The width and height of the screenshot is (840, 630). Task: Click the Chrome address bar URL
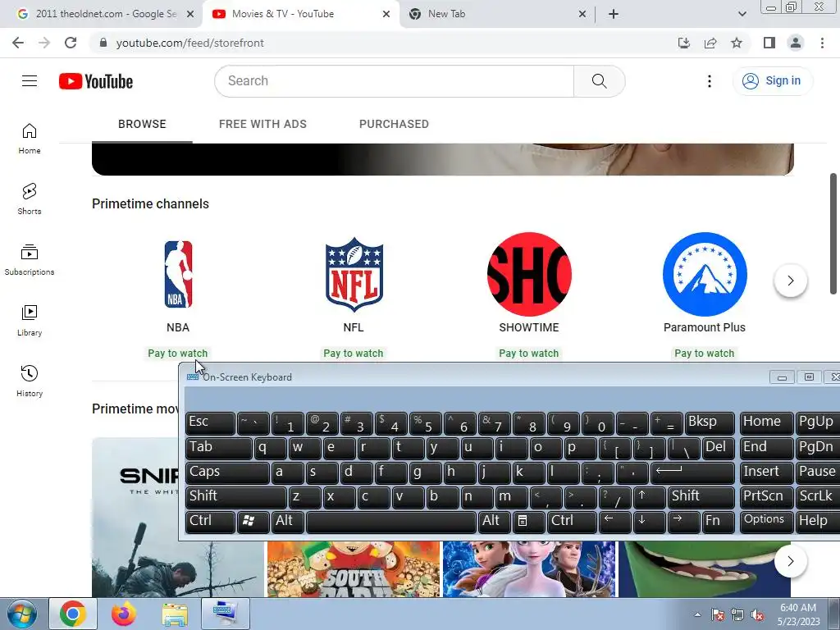coord(189,43)
